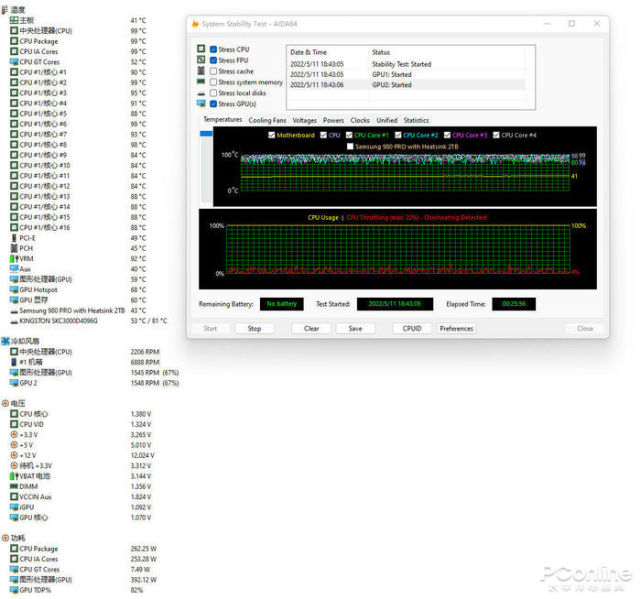Viewport: 641px width, 599px height.
Task: Open the Preferences dialog
Action: pyautogui.click(x=456, y=328)
